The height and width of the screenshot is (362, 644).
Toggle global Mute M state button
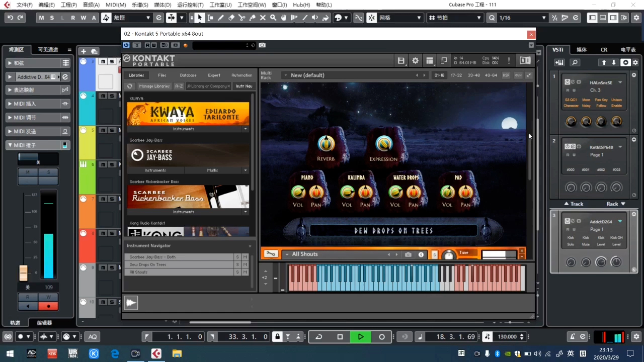pyautogui.click(x=41, y=18)
